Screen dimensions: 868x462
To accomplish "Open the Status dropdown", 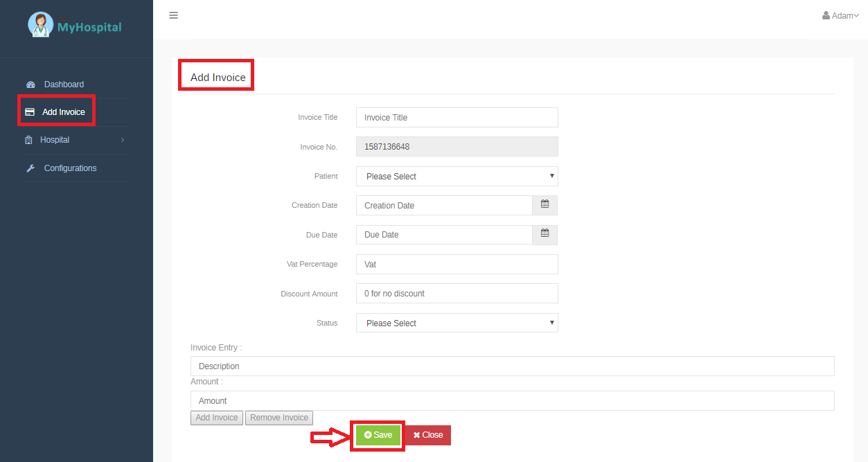I will click(x=457, y=323).
